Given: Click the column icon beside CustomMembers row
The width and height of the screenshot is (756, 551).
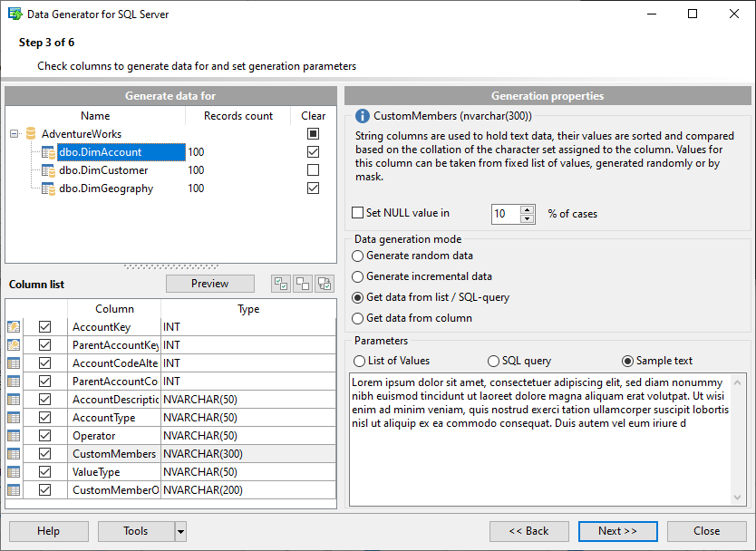Looking at the screenshot, I should [x=13, y=453].
